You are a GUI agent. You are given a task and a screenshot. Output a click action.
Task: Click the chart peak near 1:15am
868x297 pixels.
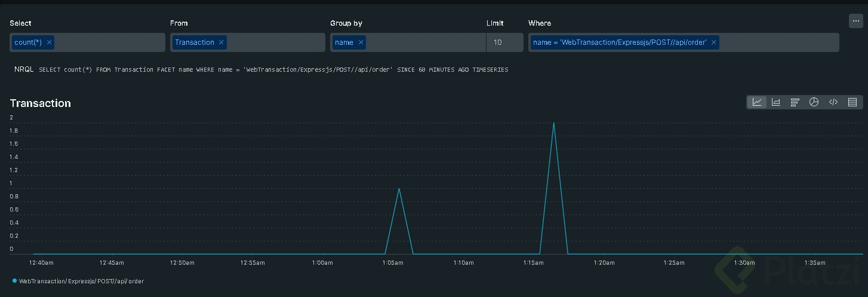click(x=554, y=124)
